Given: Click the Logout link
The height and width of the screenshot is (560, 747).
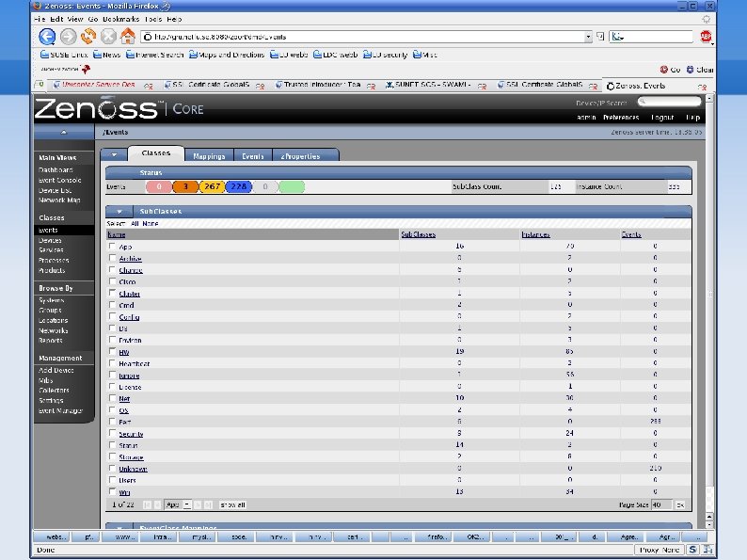Looking at the screenshot, I should click(x=662, y=118).
